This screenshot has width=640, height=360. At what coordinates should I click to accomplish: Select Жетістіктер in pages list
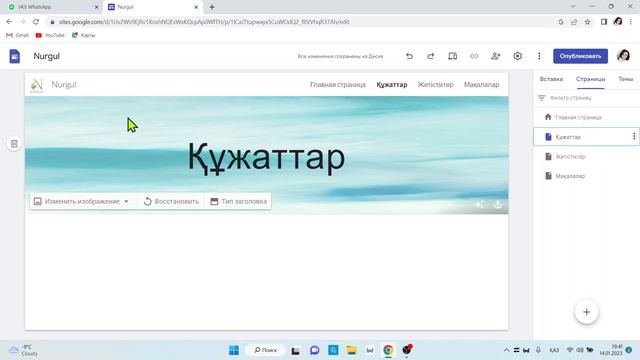(x=586, y=156)
